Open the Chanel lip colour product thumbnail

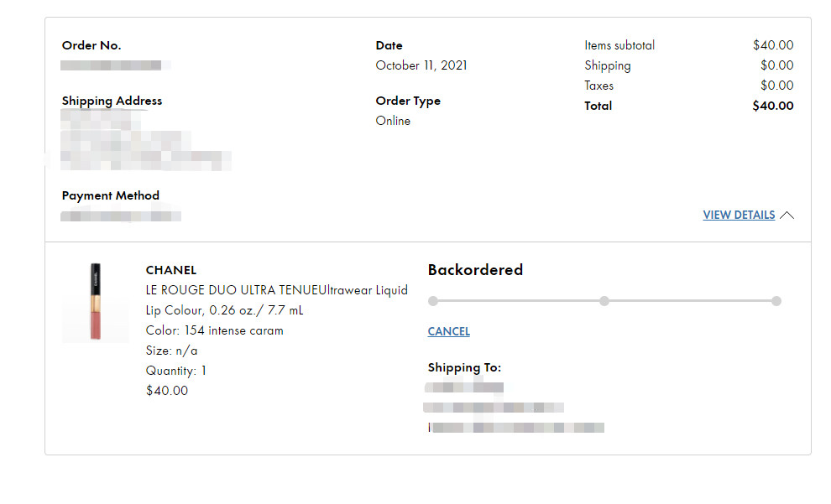click(96, 302)
